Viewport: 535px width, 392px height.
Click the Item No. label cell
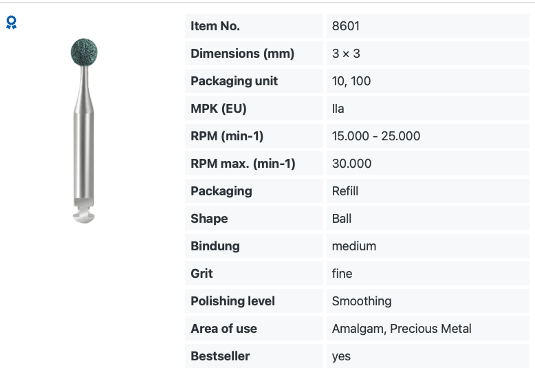254,26
